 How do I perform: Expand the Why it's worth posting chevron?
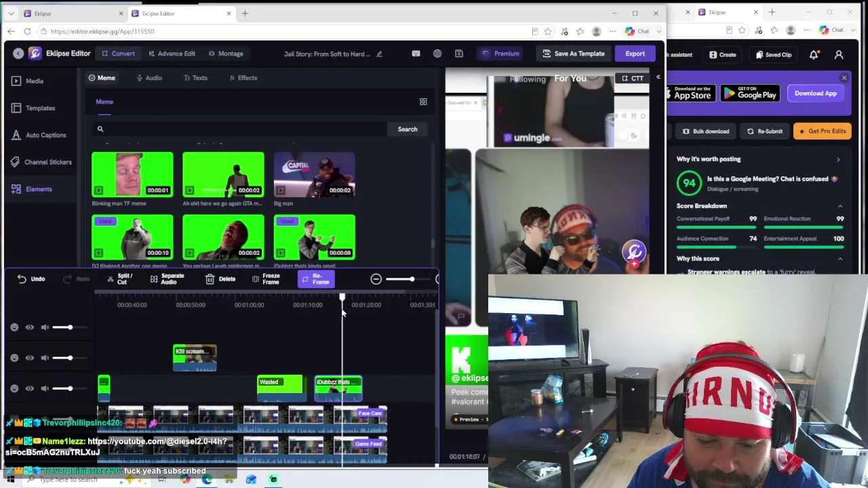(x=838, y=159)
